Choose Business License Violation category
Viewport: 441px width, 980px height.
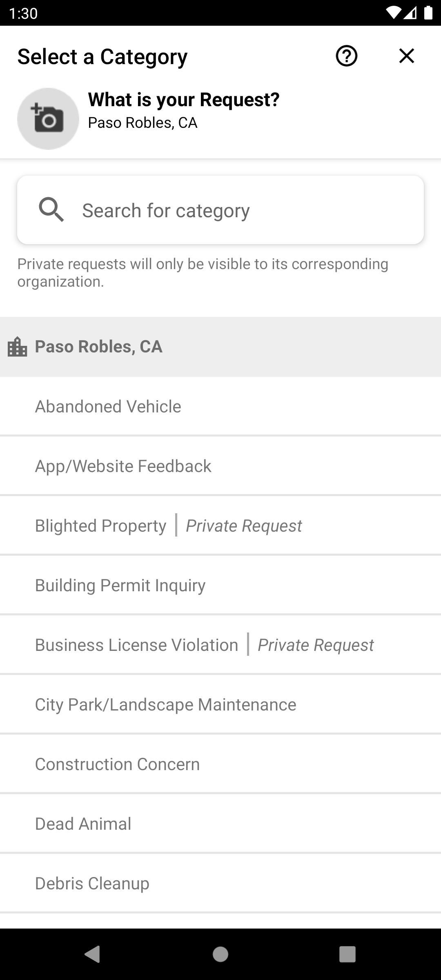[137, 645]
